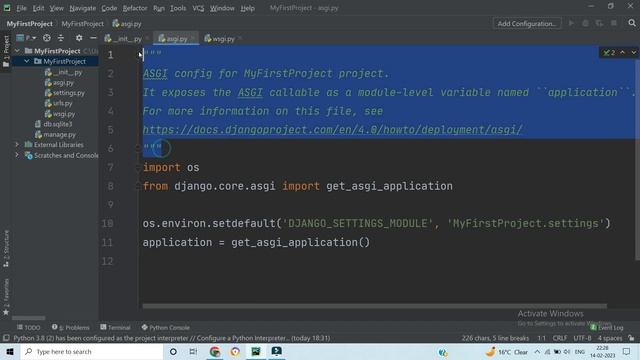Open the Window menu

coord(222,8)
